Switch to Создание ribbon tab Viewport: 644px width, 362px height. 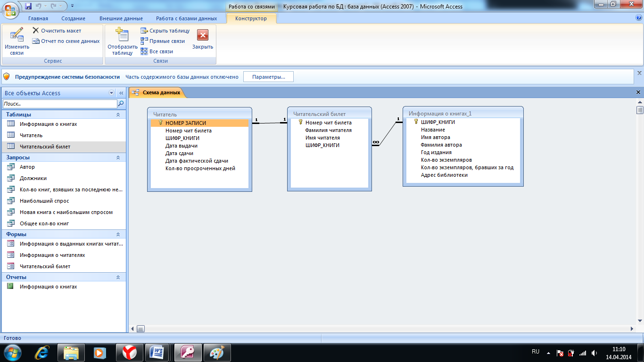pos(73,18)
